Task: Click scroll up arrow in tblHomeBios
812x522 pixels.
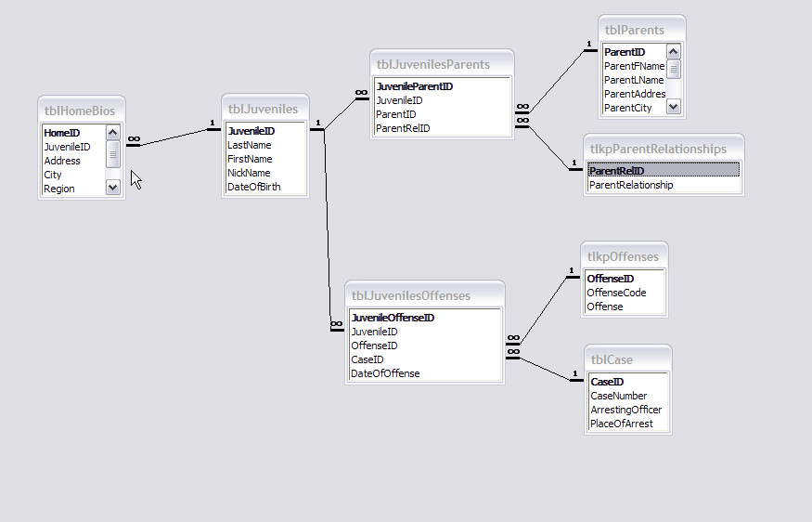Action: (113, 133)
